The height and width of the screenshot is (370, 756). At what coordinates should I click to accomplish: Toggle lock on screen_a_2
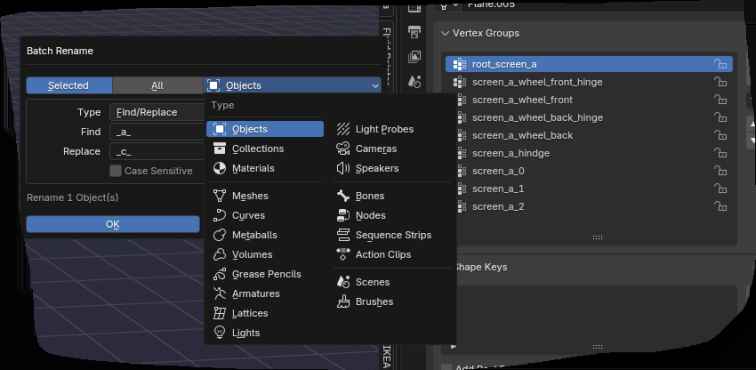pos(720,207)
